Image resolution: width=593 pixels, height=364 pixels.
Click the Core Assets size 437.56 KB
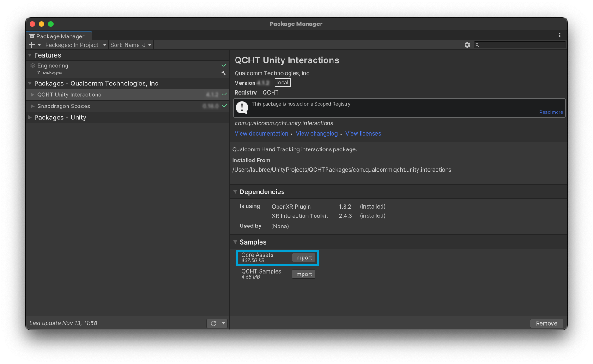pos(253,261)
